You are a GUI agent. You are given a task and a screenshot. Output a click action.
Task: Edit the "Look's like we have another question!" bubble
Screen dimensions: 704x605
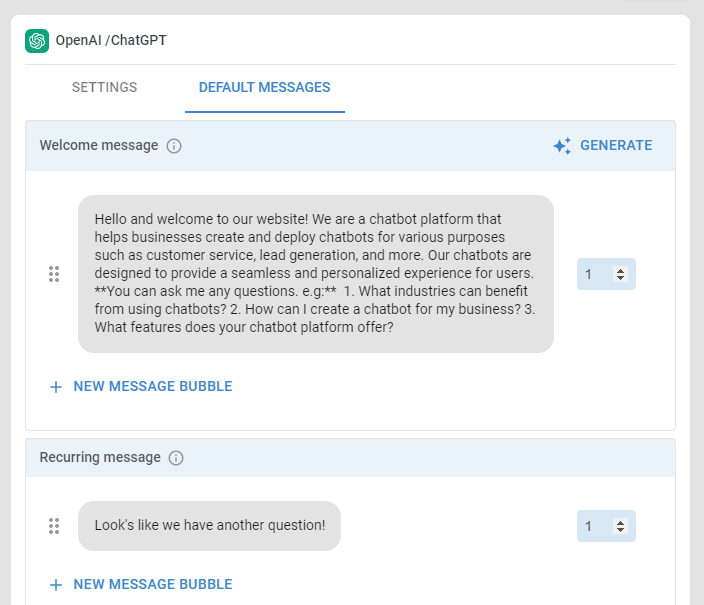pos(209,526)
